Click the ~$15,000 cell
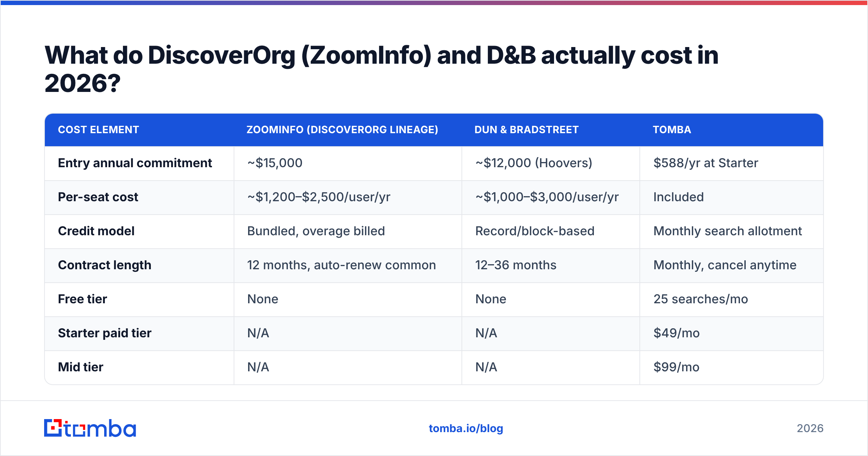The width and height of the screenshot is (868, 456). click(275, 163)
